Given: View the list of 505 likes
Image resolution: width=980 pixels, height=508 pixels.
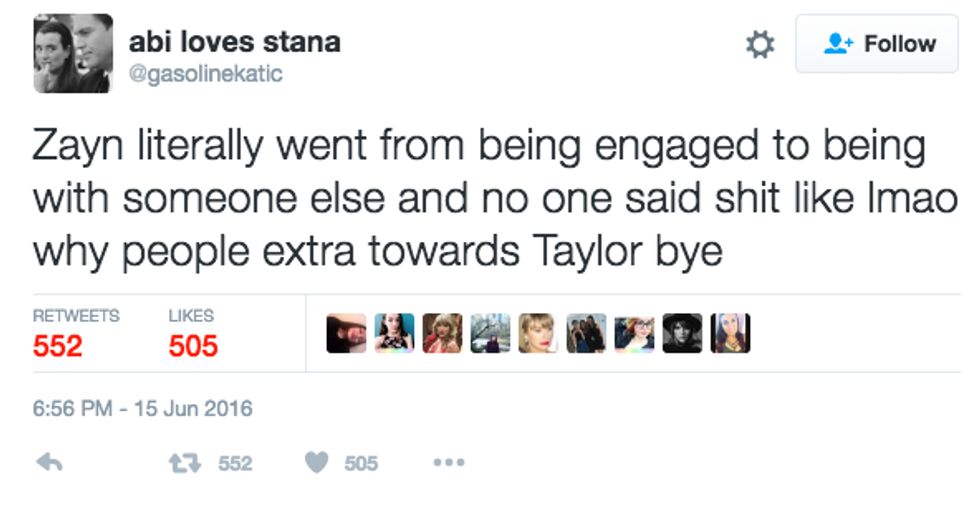Looking at the screenshot, I should (x=193, y=333).
